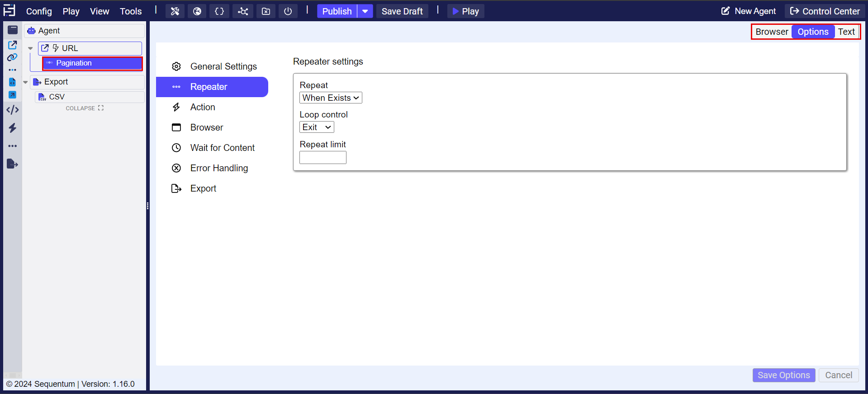Switch to the Browser view tab

(772, 32)
